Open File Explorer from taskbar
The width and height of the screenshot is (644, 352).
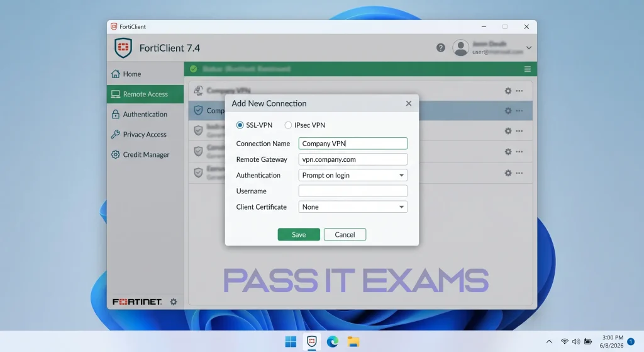[x=353, y=342]
